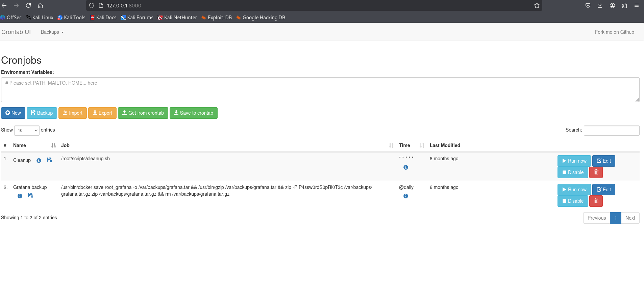The width and height of the screenshot is (644, 307).
Task: Disable the Grafana backup cronjob
Action: (573, 201)
